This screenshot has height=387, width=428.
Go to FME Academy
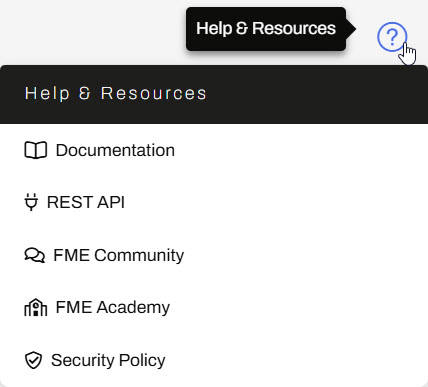(x=214, y=307)
